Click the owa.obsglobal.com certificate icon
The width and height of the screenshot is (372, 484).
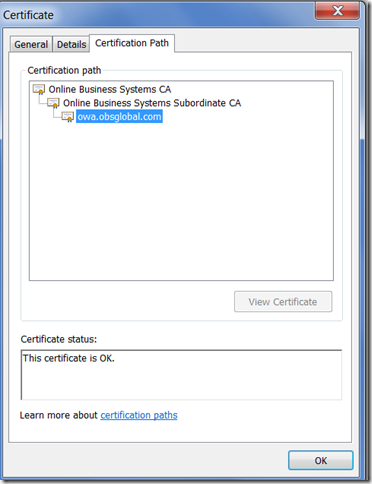(68, 117)
